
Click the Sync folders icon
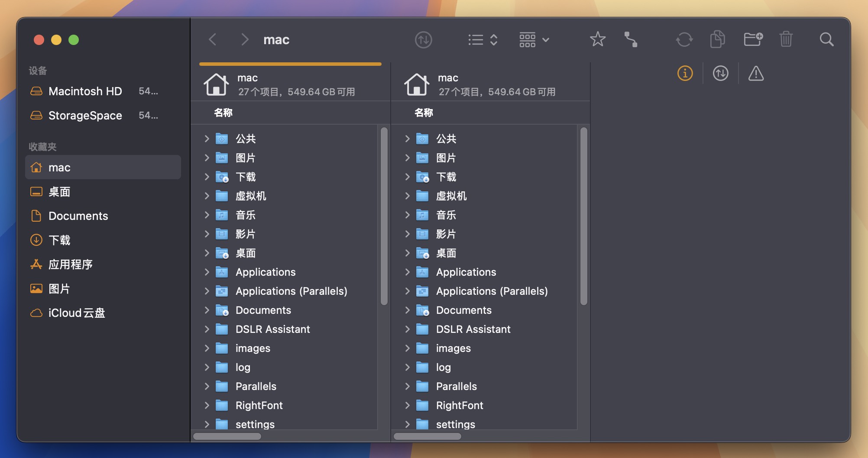click(683, 39)
